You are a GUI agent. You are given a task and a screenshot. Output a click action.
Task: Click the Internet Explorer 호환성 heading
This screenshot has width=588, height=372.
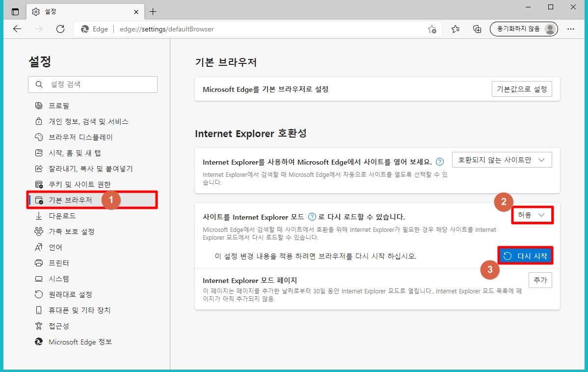coord(250,133)
